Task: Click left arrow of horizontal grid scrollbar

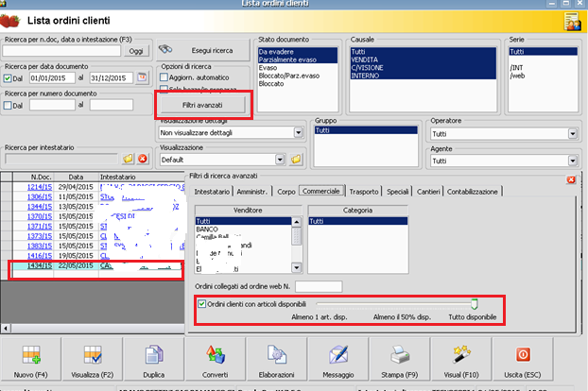Action: pyautogui.click(x=6, y=329)
